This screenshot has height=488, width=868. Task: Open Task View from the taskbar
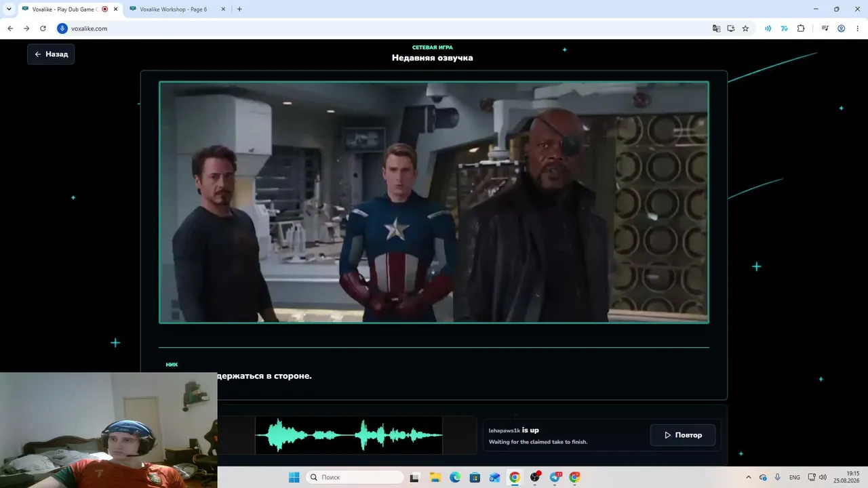tap(415, 477)
